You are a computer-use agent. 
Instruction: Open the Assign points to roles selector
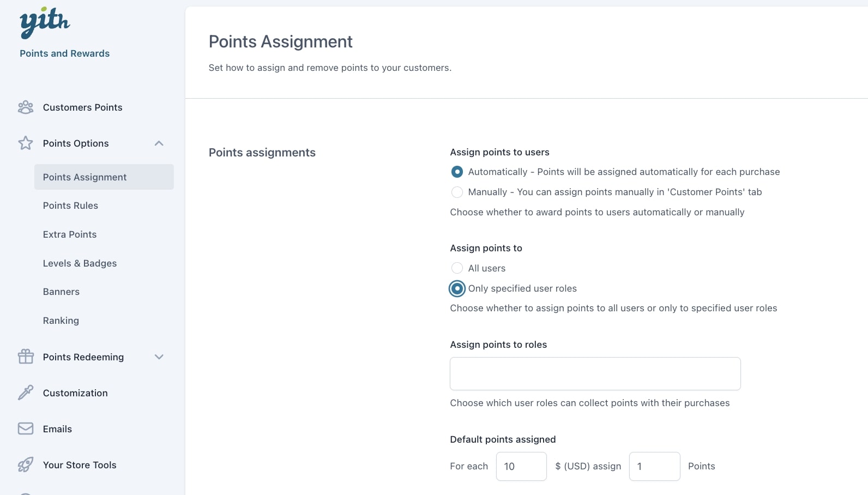[x=595, y=373]
